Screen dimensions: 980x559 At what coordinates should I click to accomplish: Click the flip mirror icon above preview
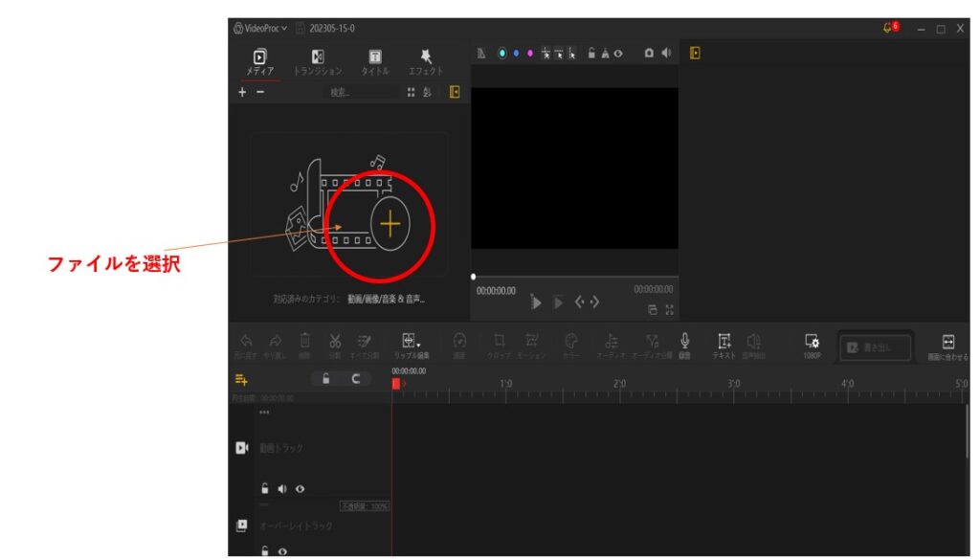(x=605, y=54)
